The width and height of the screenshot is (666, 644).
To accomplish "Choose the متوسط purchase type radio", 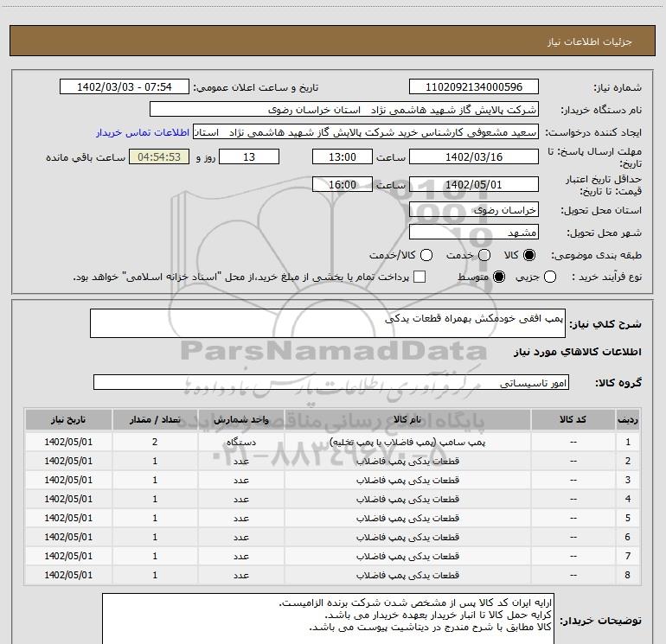I will point(499,277).
